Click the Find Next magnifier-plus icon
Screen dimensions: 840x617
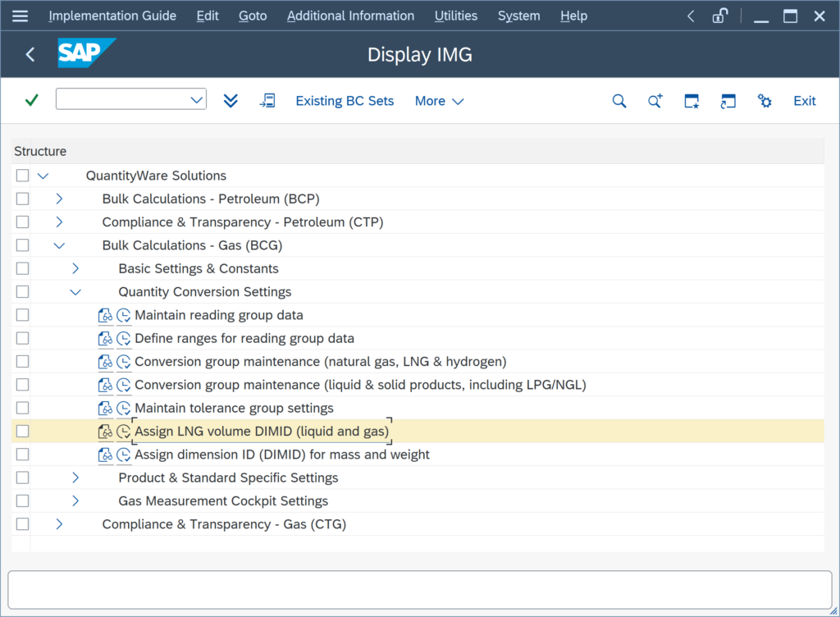pyautogui.click(x=655, y=101)
